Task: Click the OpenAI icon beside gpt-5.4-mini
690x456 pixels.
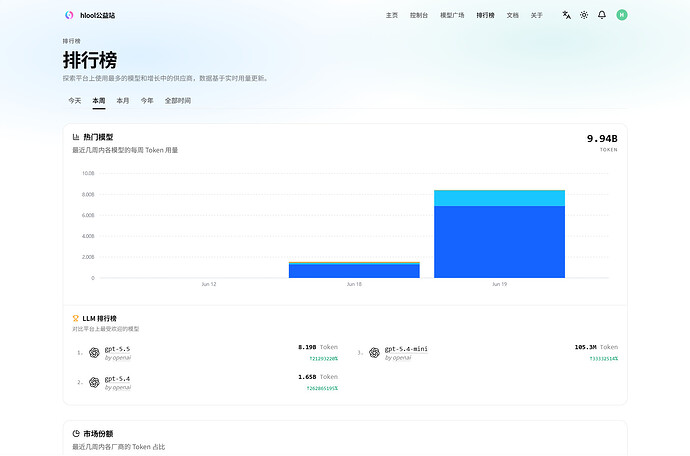Action: point(374,353)
